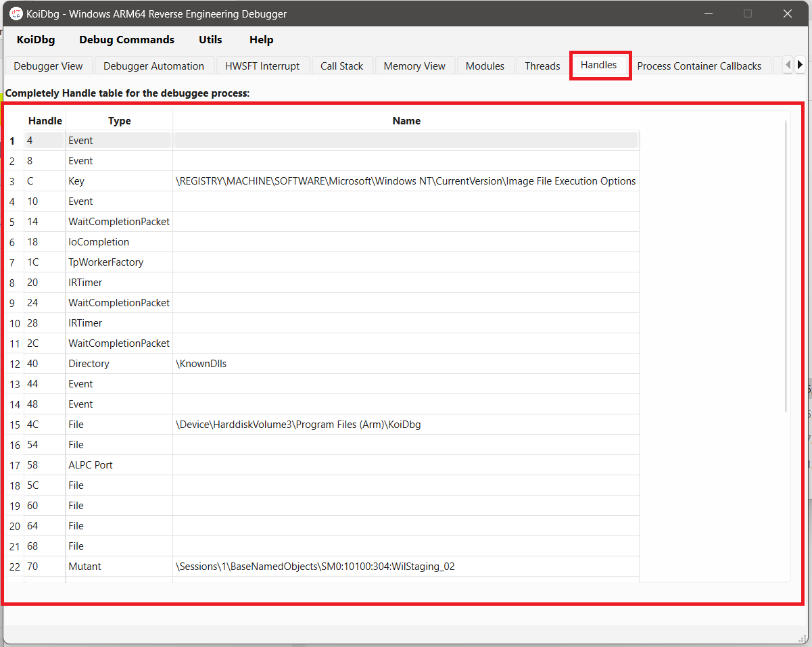Click the IRTimer cell in row 10

coord(120,323)
